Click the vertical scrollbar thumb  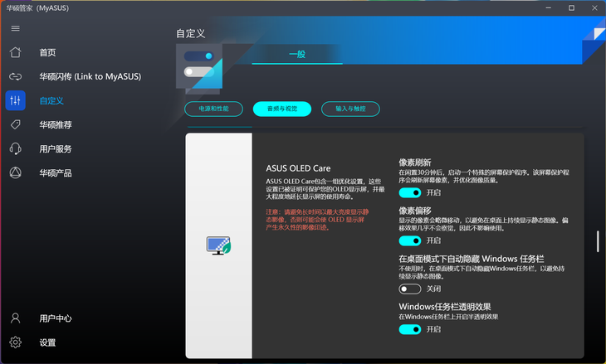click(598, 241)
